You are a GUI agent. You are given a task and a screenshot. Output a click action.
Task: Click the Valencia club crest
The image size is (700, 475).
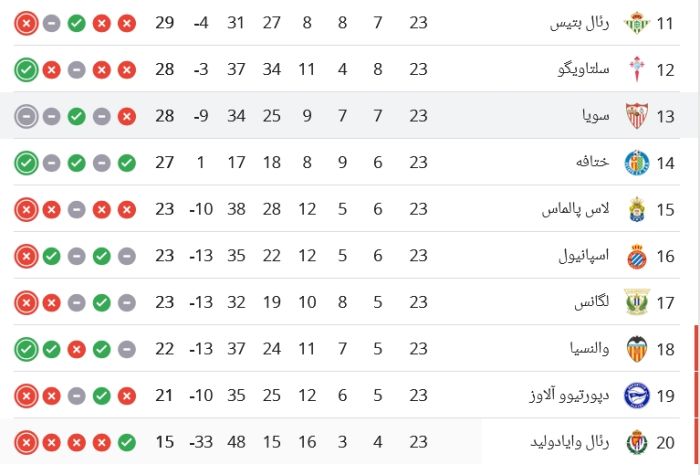tap(637, 349)
